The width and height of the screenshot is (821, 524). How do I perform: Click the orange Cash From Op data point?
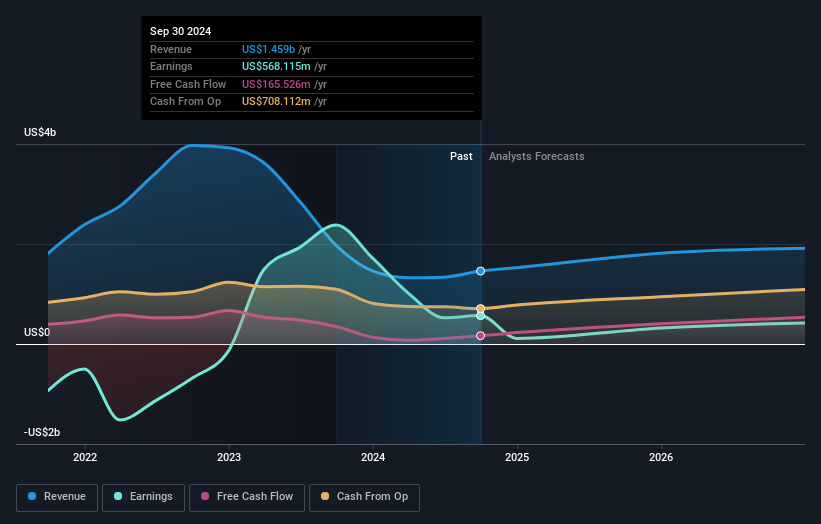pos(481,309)
